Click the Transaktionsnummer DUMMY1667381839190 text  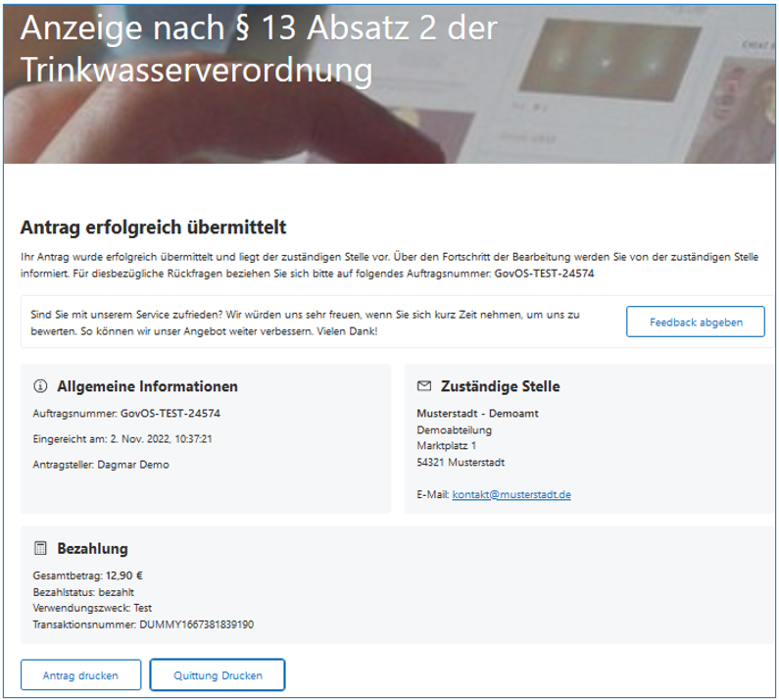[143, 625]
